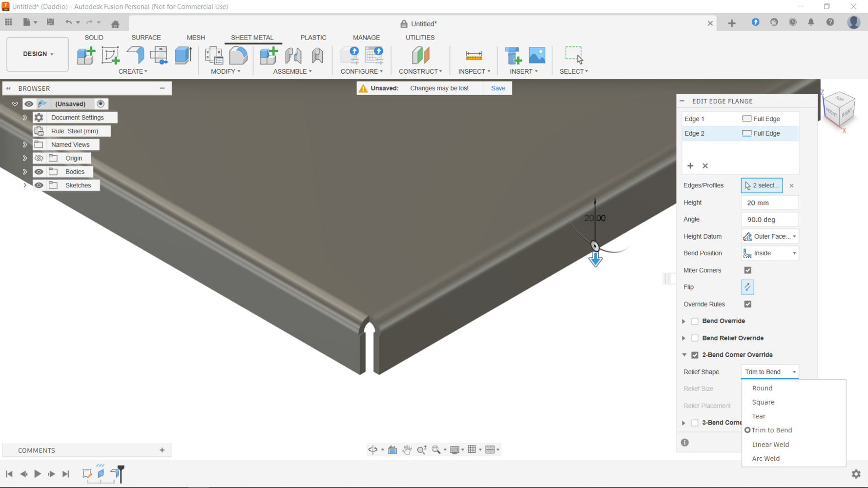868x488 pixels.
Task: Click the Height input field
Action: pos(769,203)
